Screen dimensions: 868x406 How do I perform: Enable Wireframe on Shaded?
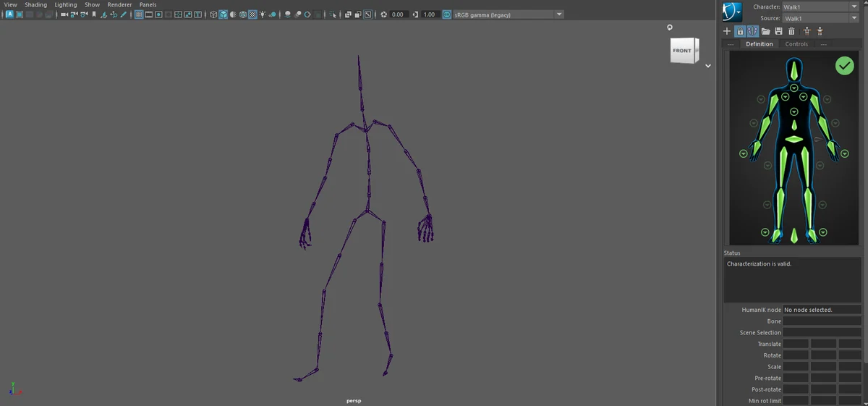243,14
